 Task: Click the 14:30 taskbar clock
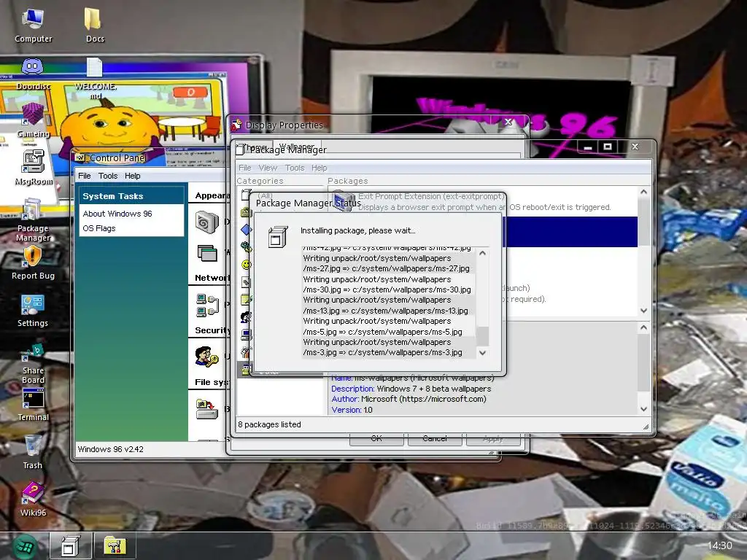(x=719, y=545)
